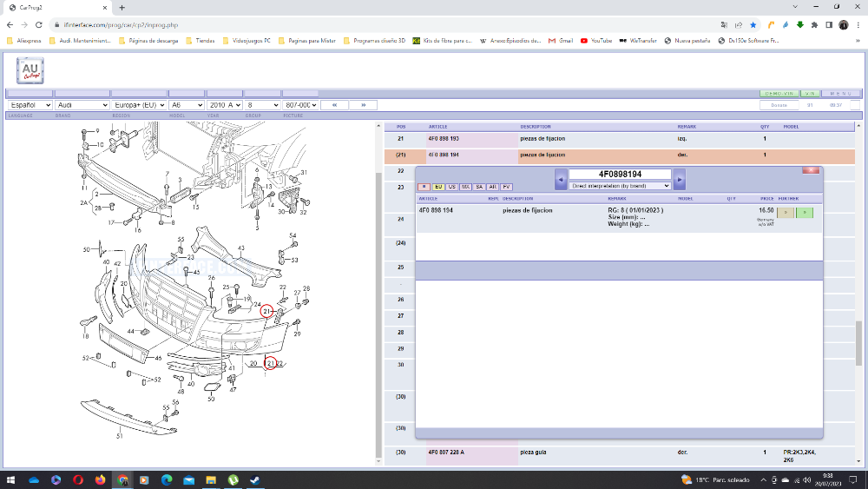Screen dimensions: 868x489
Task: Open the orange arrow extension icon
Action: [x=771, y=25]
